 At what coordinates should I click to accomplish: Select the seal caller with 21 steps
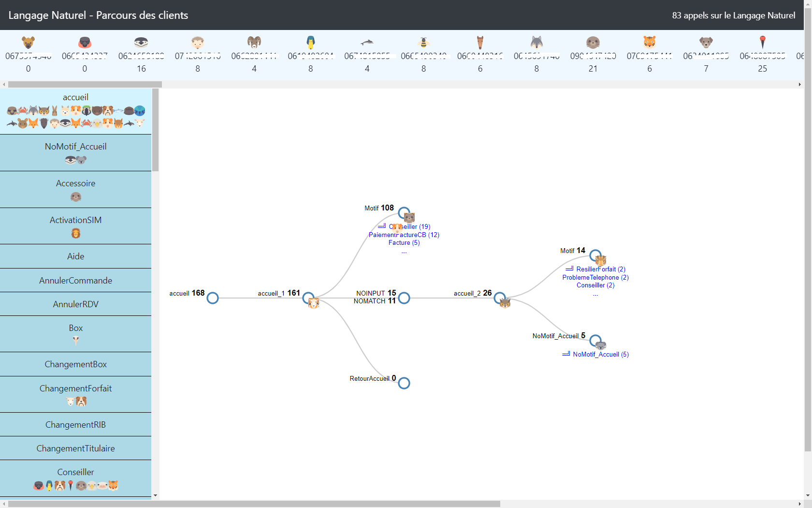pyautogui.click(x=593, y=42)
